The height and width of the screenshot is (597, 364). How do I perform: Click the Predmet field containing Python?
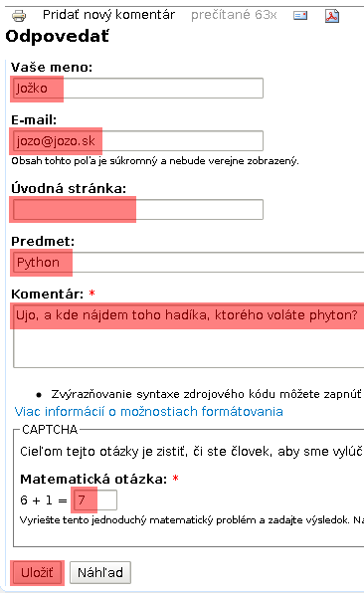[189, 263]
